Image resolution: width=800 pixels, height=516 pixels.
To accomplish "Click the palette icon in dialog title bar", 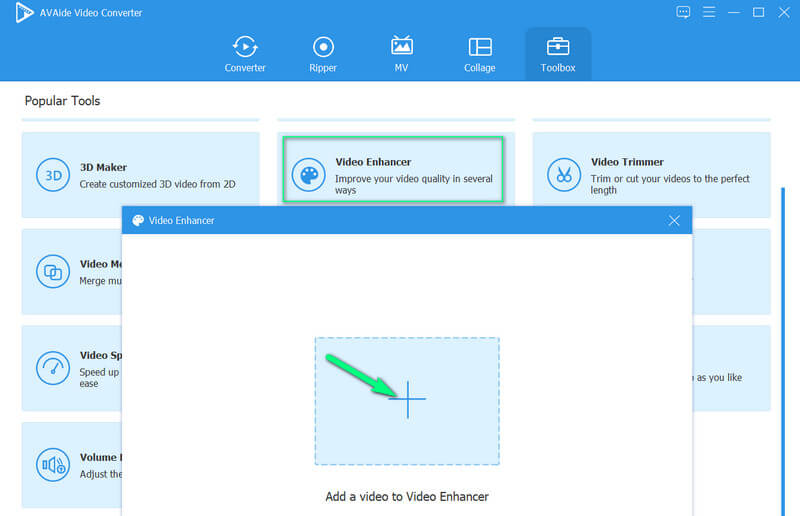I will coord(138,220).
